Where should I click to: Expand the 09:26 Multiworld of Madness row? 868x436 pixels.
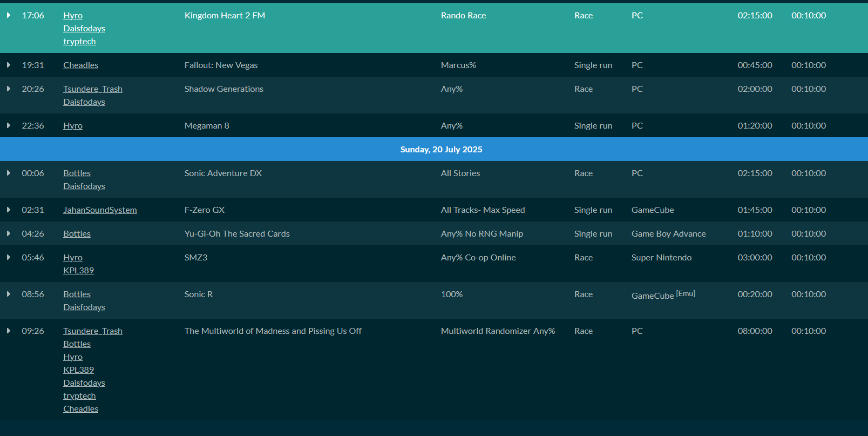coord(9,331)
